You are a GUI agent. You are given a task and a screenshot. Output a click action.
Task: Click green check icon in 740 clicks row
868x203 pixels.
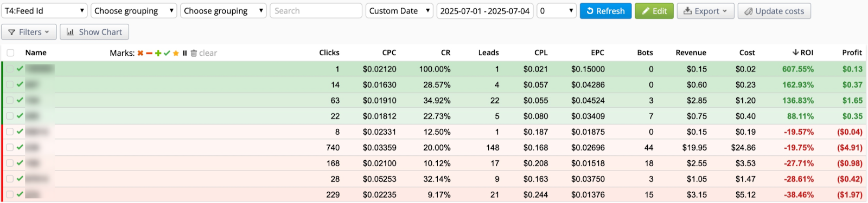(x=20, y=147)
